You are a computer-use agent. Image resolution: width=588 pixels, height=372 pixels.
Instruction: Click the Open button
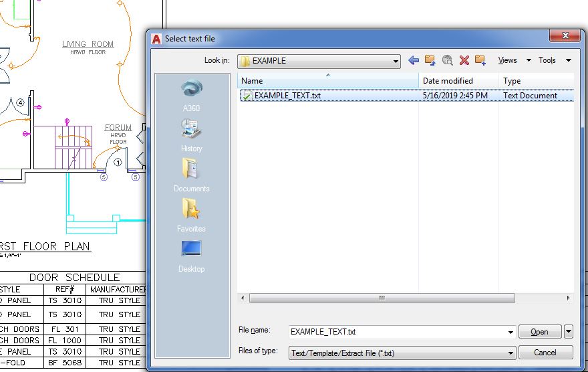click(540, 332)
